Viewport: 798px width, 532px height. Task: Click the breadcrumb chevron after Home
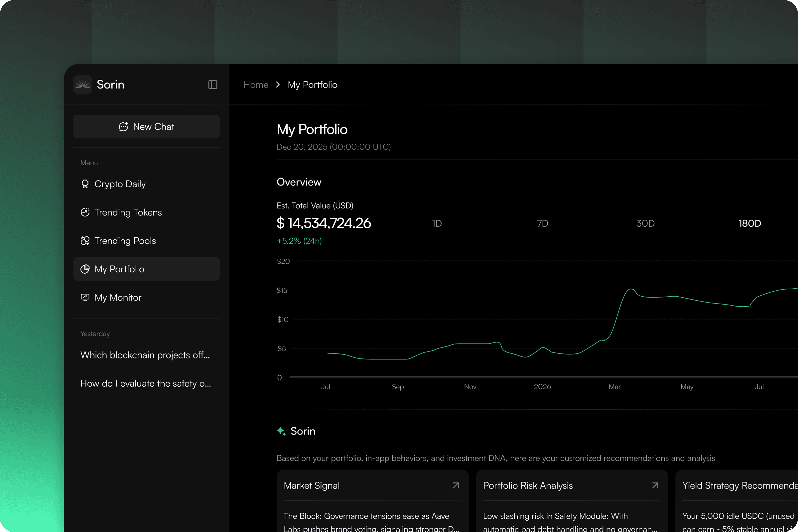click(x=278, y=85)
